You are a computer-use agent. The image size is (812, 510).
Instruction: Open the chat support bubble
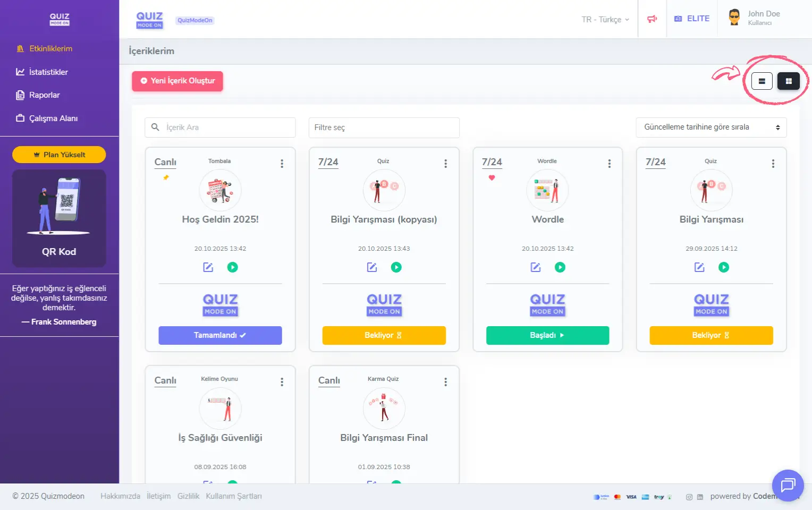point(788,485)
